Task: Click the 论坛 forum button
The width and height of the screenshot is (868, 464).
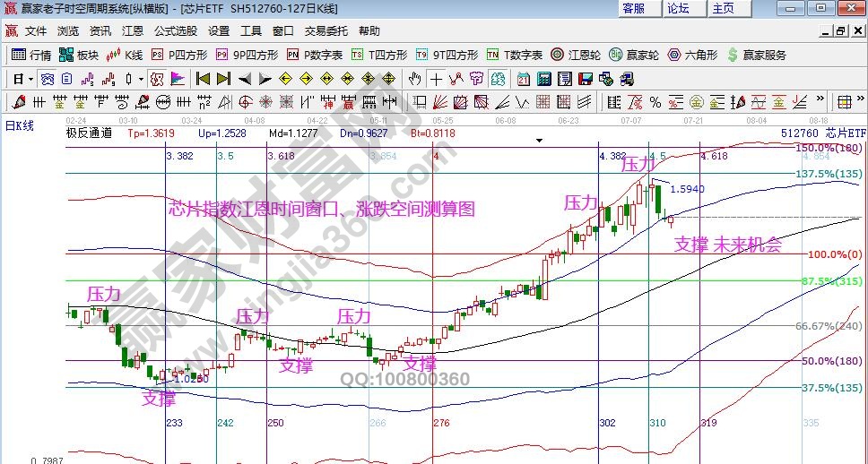Action: pyautogui.click(x=679, y=8)
